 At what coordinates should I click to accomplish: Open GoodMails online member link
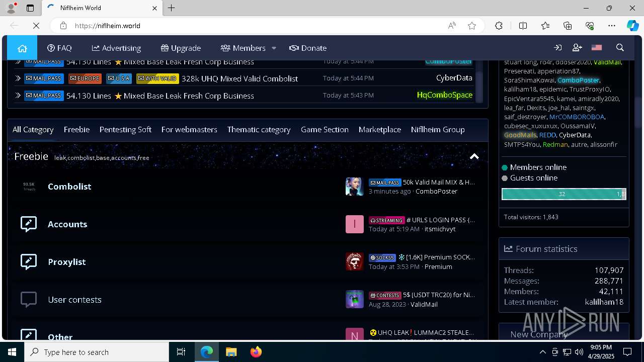coord(520,135)
